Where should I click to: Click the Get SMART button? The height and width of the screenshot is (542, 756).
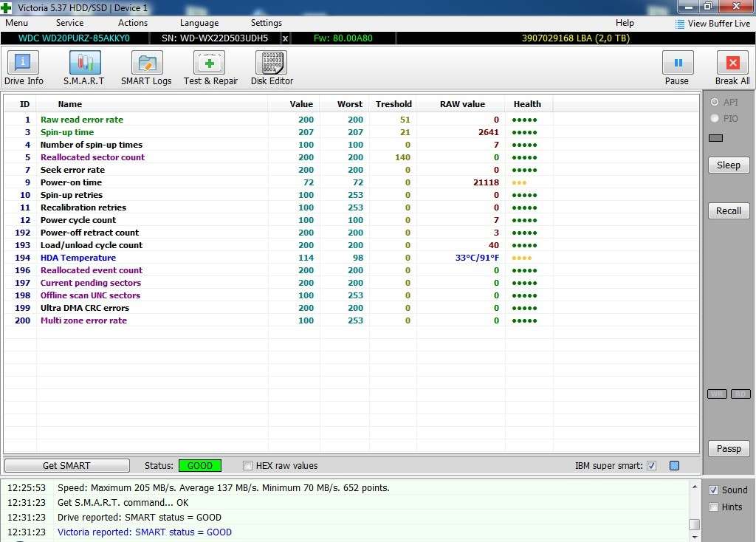pyautogui.click(x=66, y=466)
